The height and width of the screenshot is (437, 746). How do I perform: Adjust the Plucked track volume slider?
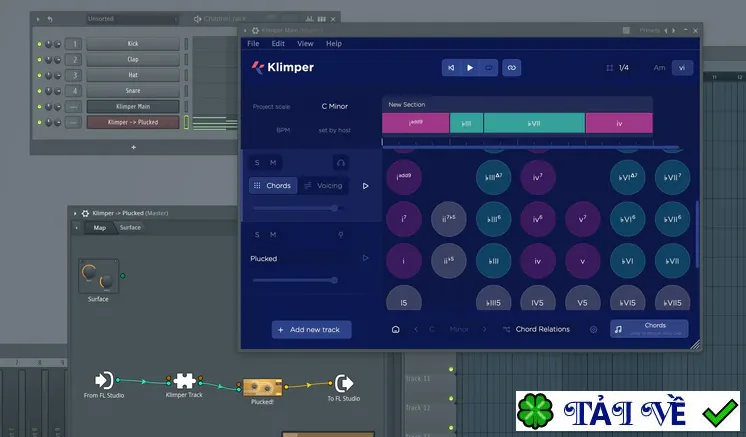[x=295, y=280]
